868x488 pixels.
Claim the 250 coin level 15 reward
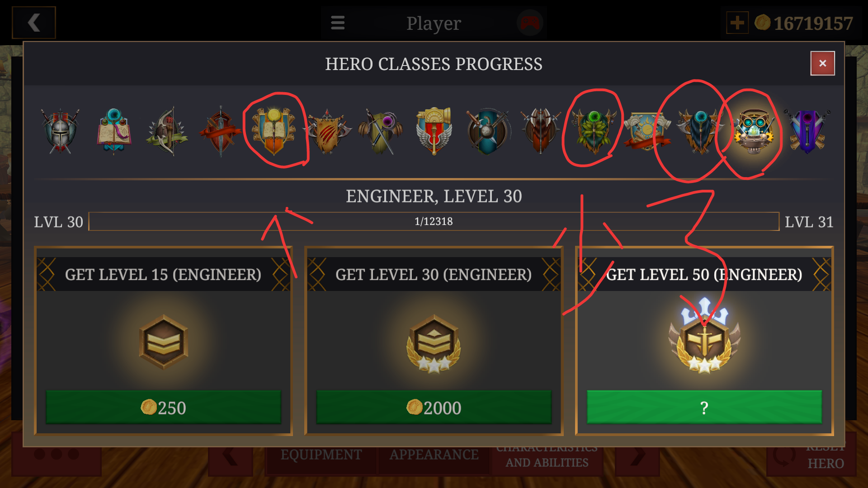[163, 407]
